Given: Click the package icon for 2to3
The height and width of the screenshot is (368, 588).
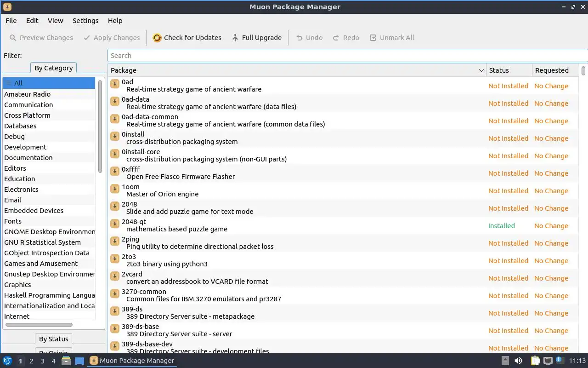Looking at the screenshot, I should (115, 259).
